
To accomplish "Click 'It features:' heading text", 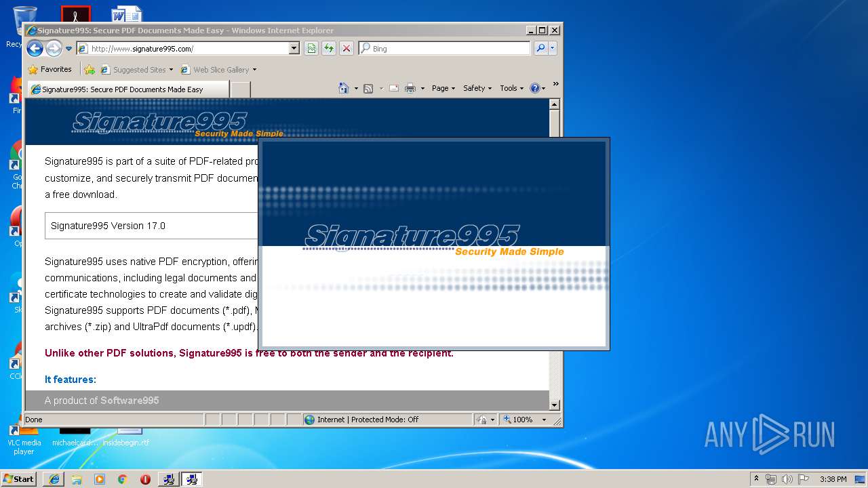I will pyautogui.click(x=71, y=380).
